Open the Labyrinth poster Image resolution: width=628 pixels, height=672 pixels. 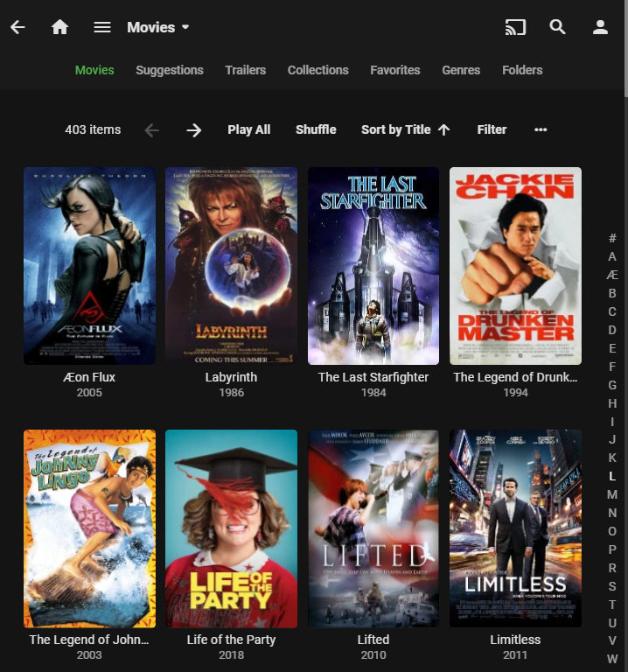click(231, 266)
